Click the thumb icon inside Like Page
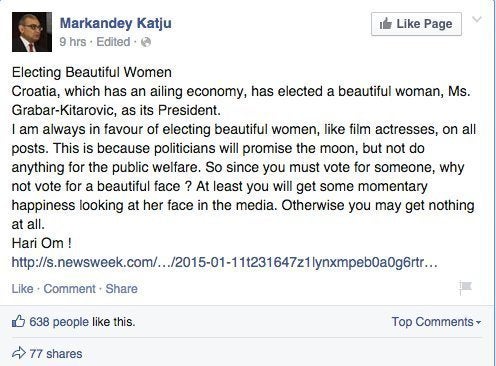Screen dimensions: 496x366 coord(386,24)
